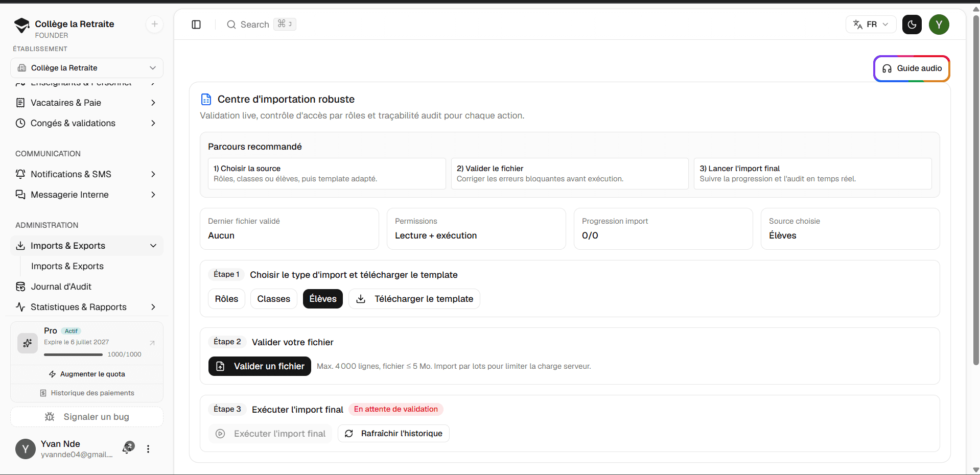
Task: Open notifications bell near Yvan Nde
Action: click(x=127, y=448)
